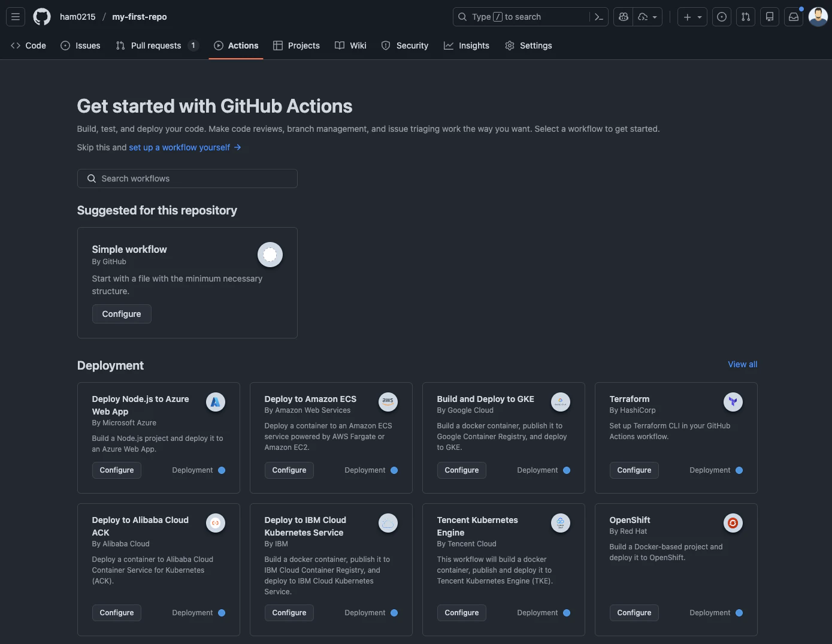
Task: Click View all Deployment workflows
Action: [743, 364]
